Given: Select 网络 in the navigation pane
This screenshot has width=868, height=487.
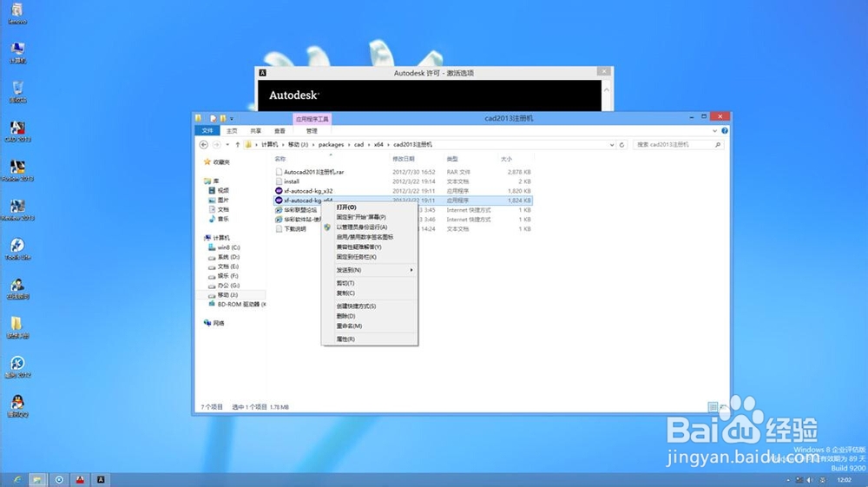Looking at the screenshot, I should (x=214, y=323).
